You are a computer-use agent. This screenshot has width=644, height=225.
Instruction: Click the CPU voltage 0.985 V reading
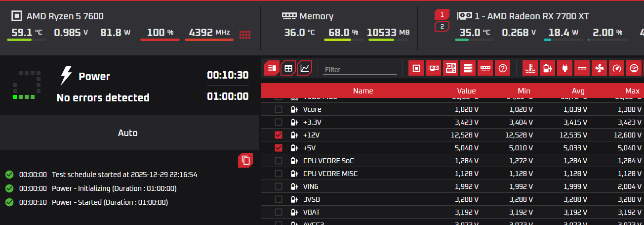pos(71,32)
